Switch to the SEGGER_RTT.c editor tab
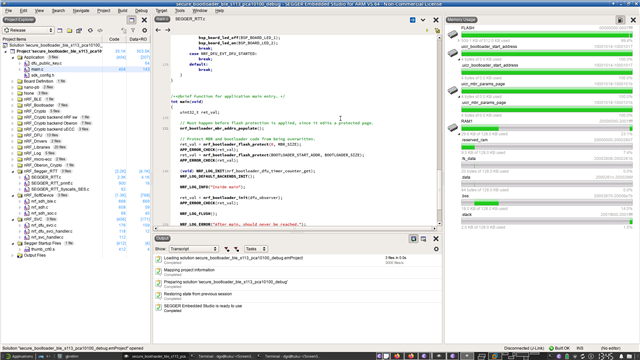 [190, 19]
